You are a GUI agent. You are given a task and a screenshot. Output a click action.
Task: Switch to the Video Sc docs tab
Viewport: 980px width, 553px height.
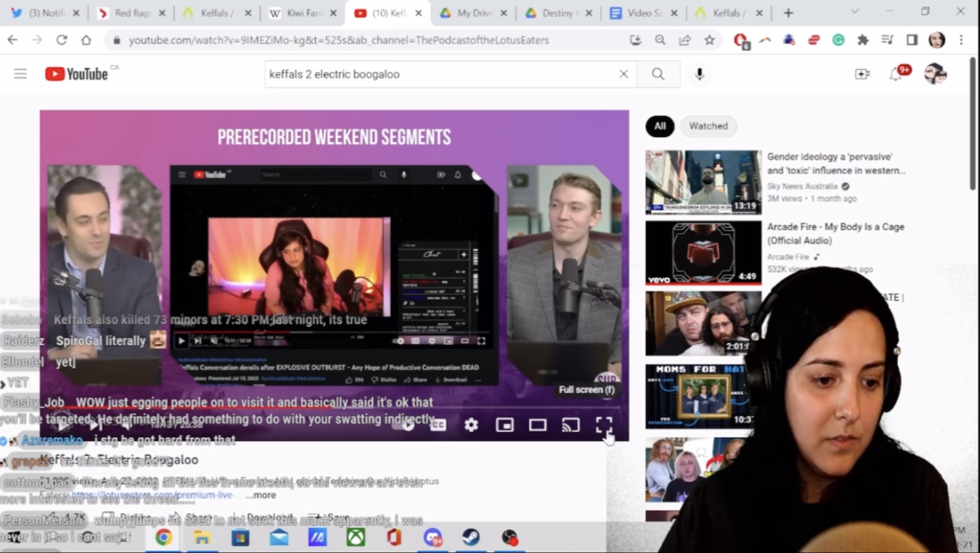644,13
